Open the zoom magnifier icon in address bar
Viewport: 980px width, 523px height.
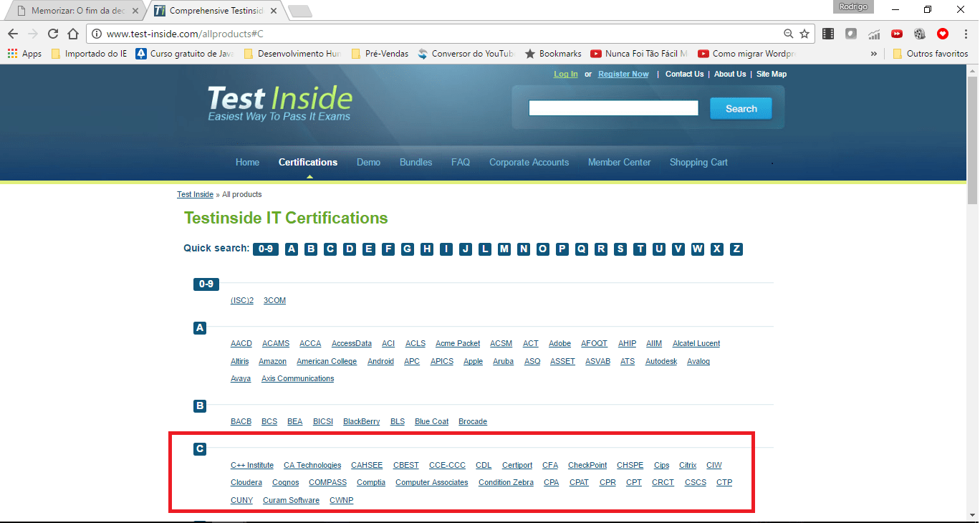pyautogui.click(x=788, y=34)
